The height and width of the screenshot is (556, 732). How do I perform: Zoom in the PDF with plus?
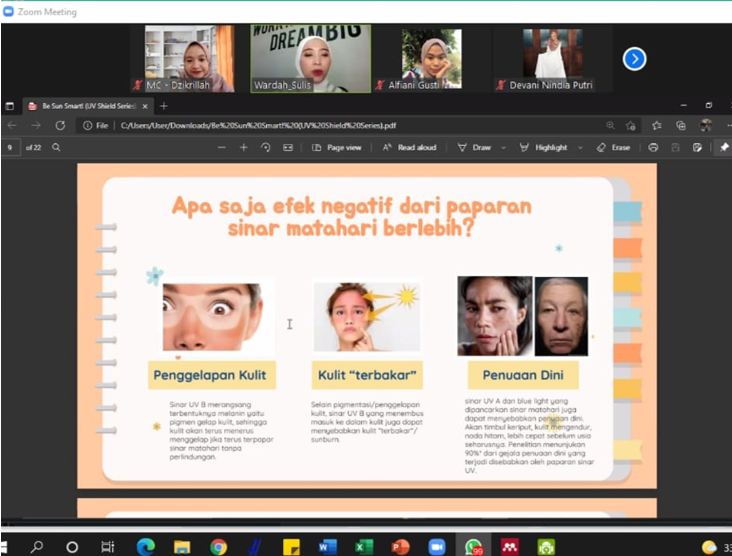244,148
